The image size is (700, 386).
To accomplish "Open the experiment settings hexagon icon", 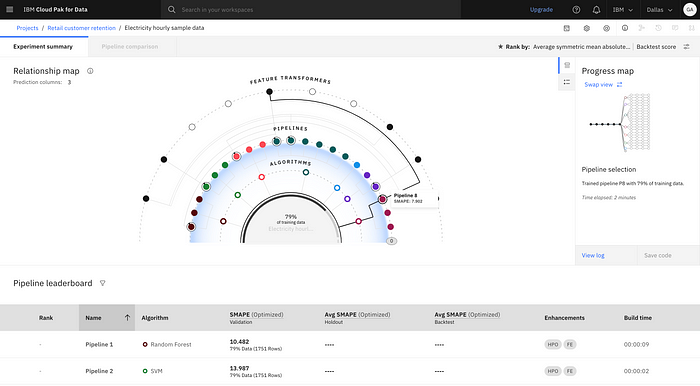I will 587,28.
